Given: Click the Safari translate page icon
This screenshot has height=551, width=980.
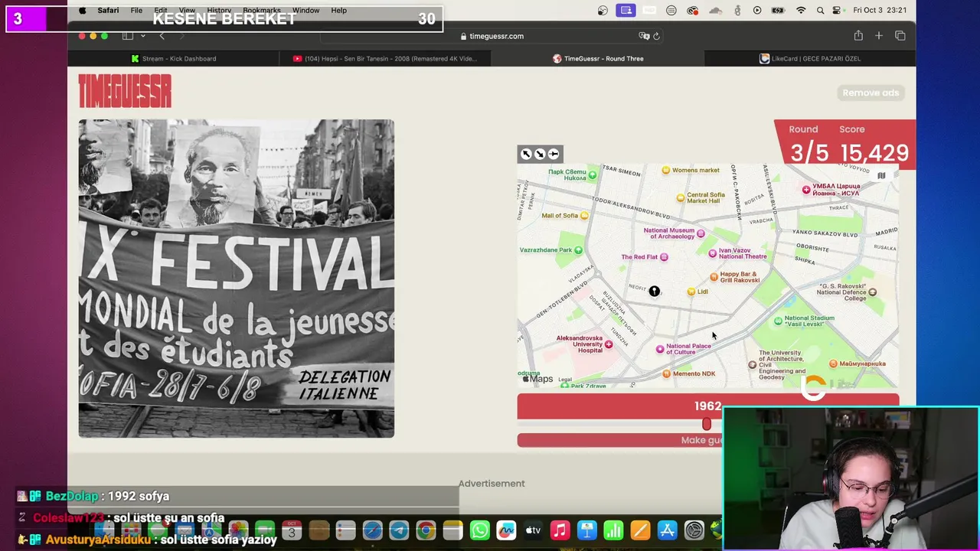Looking at the screenshot, I should [644, 36].
